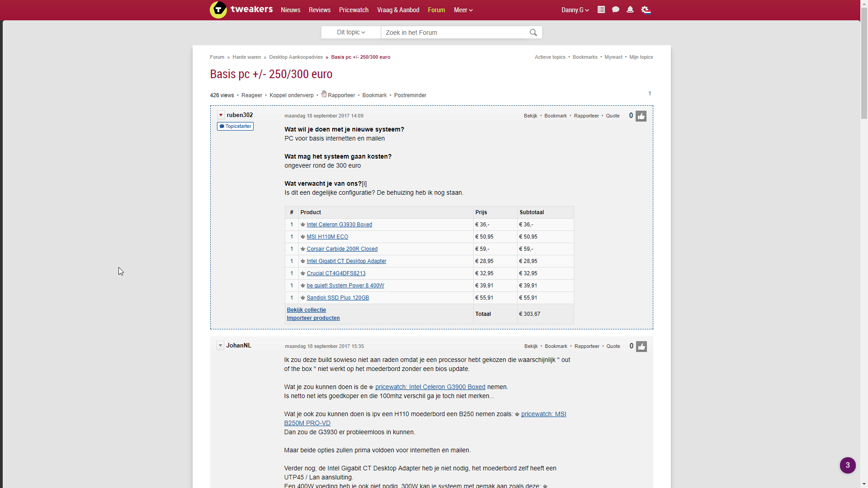Viewport: 868px width, 488px height.
Task: Open the Intel Celeron G3930 Boxed link
Action: [x=339, y=225]
